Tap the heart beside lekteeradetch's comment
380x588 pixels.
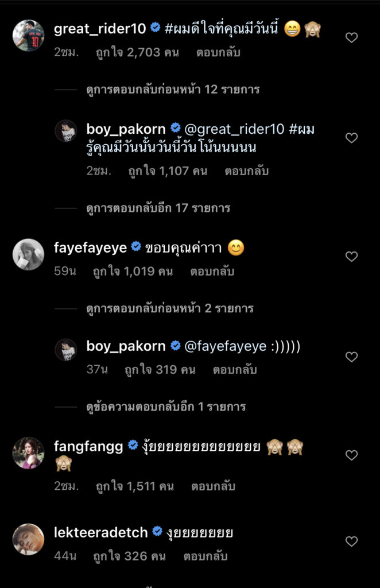(351, 541)
